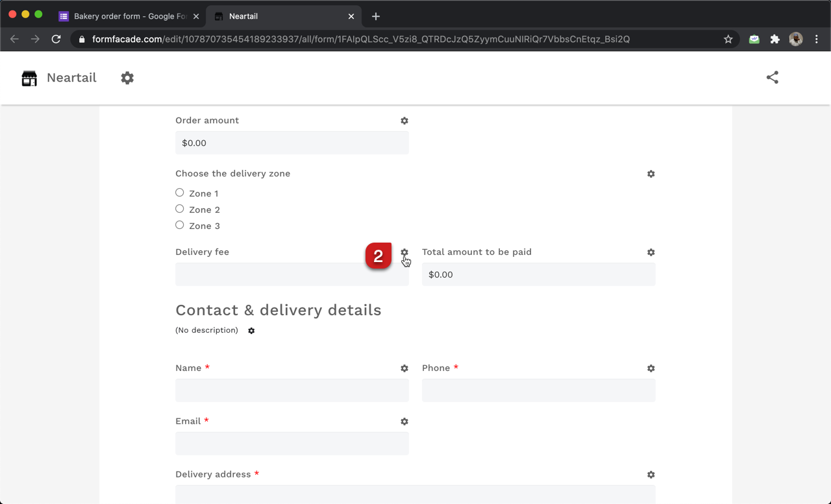Open the Phone field settings gear

point(651,368)
